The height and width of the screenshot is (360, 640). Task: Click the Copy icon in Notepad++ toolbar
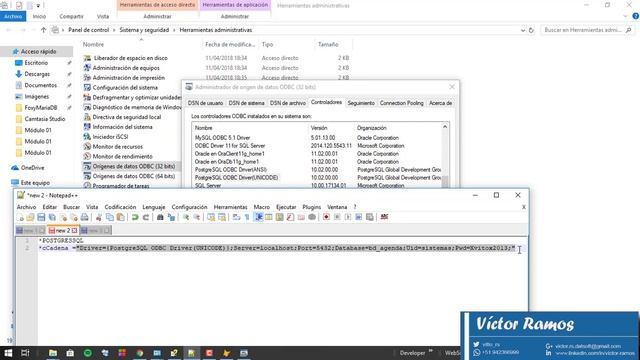[110, 217]
